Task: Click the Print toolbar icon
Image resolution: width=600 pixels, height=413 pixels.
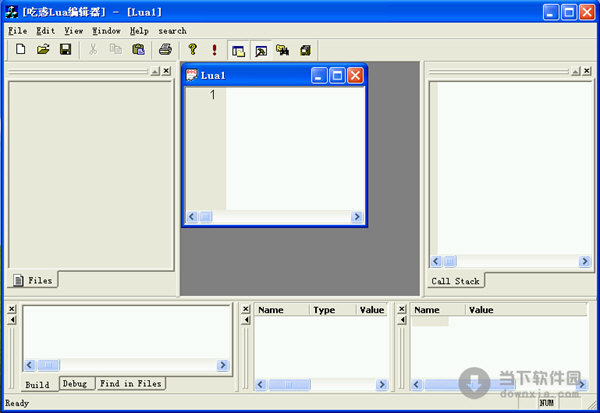Action: point(165,49)
